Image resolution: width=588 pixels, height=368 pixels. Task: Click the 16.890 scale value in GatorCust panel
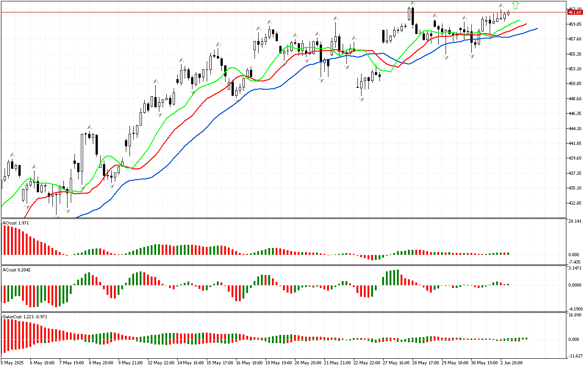pos(576,315)
